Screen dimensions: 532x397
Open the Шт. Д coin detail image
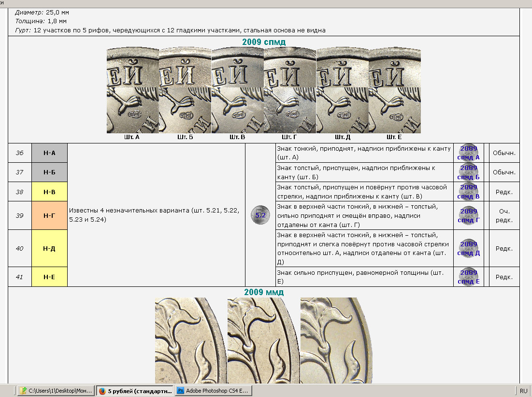pyautogui.click(x=342, y=90)
